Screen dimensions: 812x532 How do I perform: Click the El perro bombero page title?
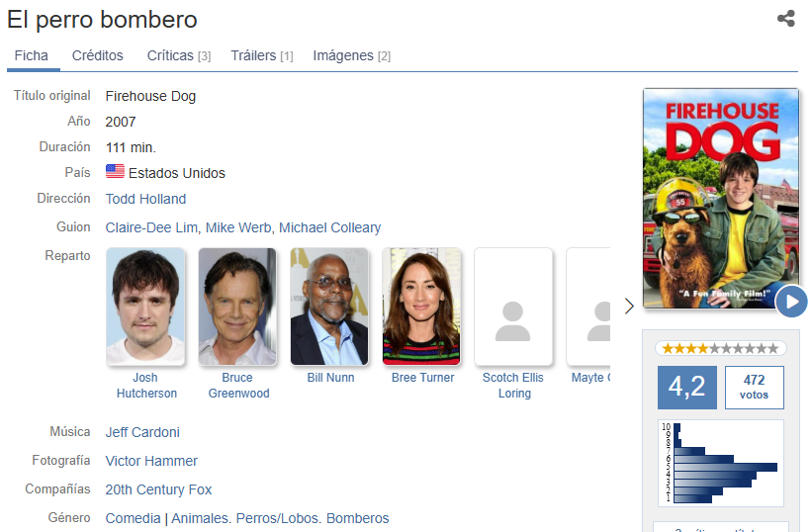(x=102, y=20)
